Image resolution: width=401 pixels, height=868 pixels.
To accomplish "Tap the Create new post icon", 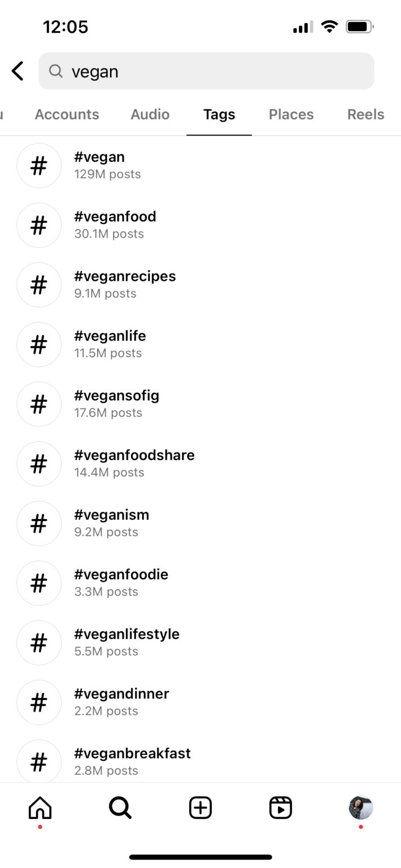I will click(x=200, y=808).
